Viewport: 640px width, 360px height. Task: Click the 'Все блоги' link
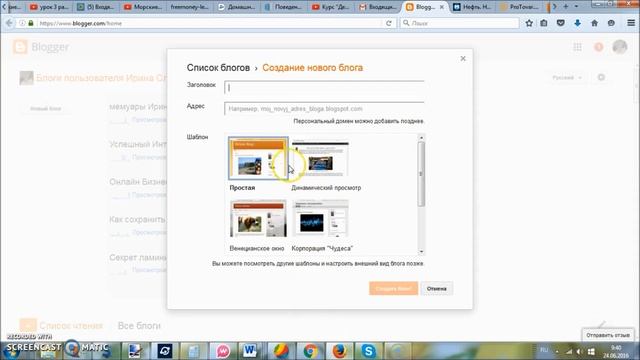(139, 326)
